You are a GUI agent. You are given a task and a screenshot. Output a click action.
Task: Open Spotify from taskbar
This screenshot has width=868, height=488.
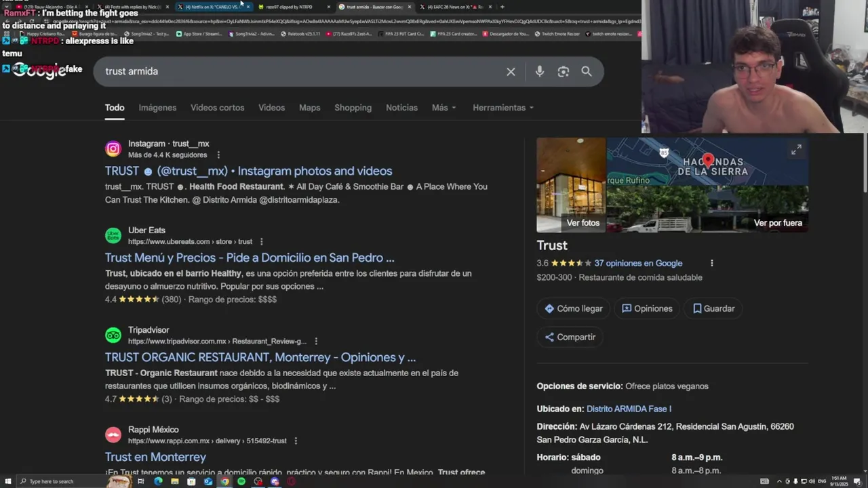coord(241,481)
